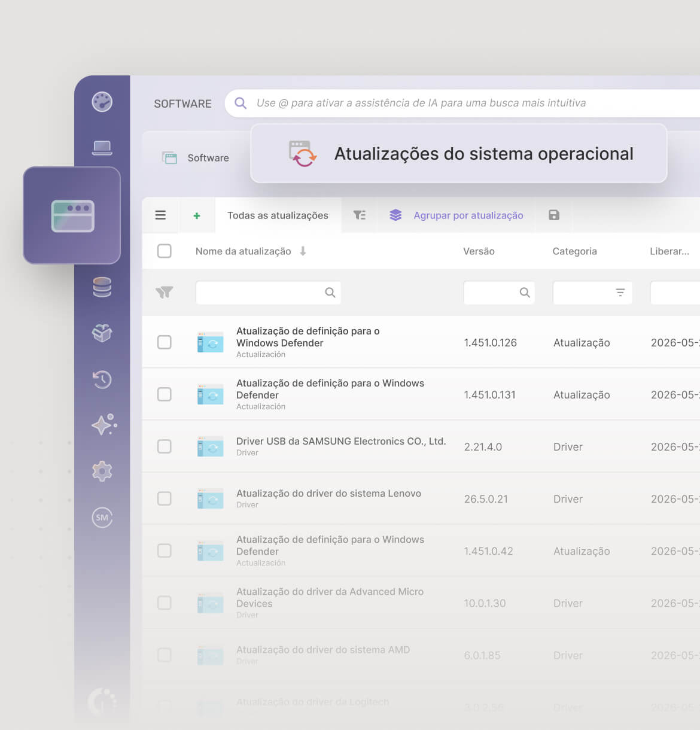700x730 pixels.
Task: Clear filters with the funnel icon
Action: 164,293
